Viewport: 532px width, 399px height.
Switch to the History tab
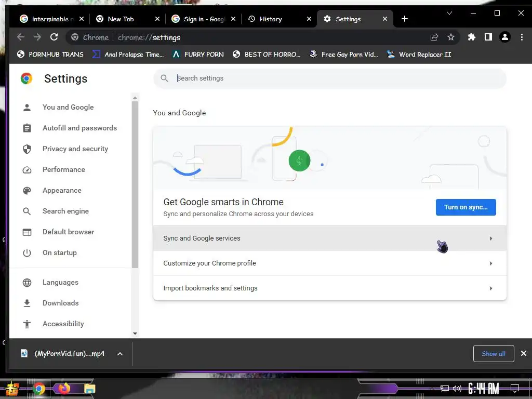pos(279,19)
